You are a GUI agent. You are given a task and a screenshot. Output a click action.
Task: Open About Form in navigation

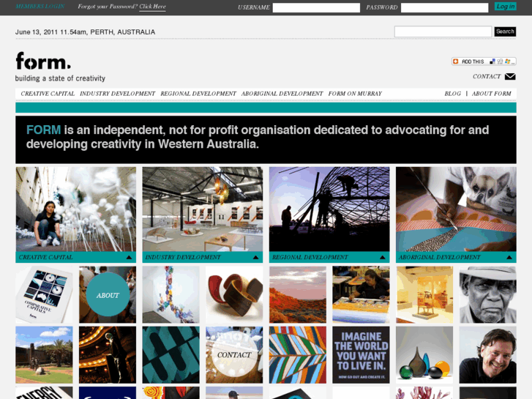[x=491, y=94]
